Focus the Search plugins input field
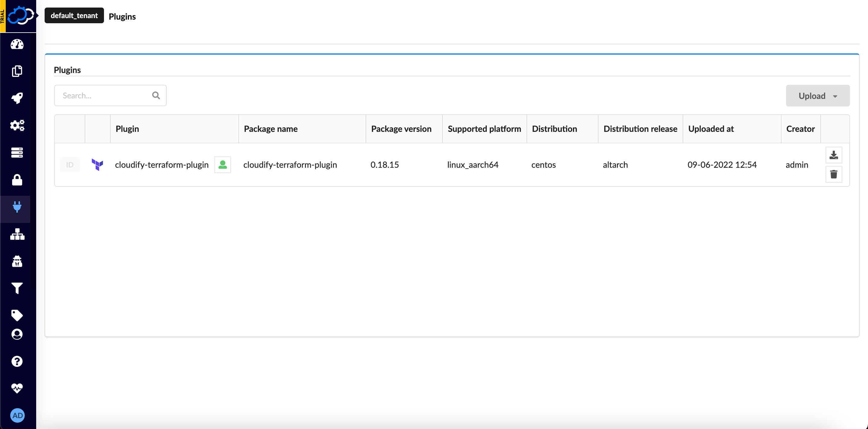Viewport: 868px width, 429px height. [111, 95]
